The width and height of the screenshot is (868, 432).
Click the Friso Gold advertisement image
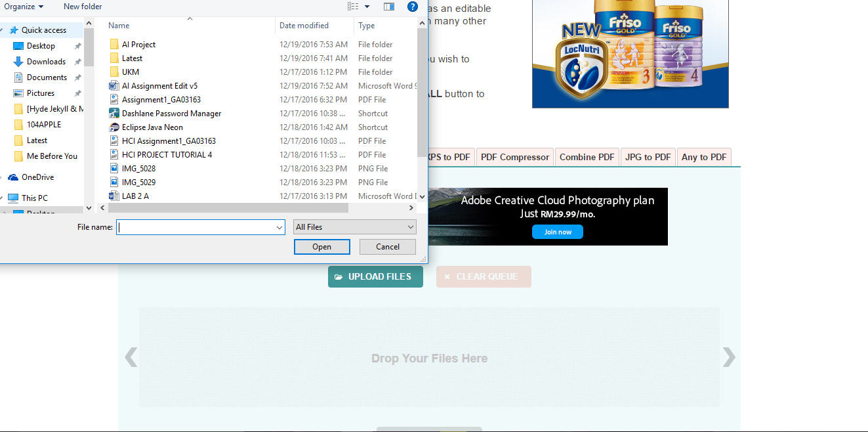click(x=630, y=54)
